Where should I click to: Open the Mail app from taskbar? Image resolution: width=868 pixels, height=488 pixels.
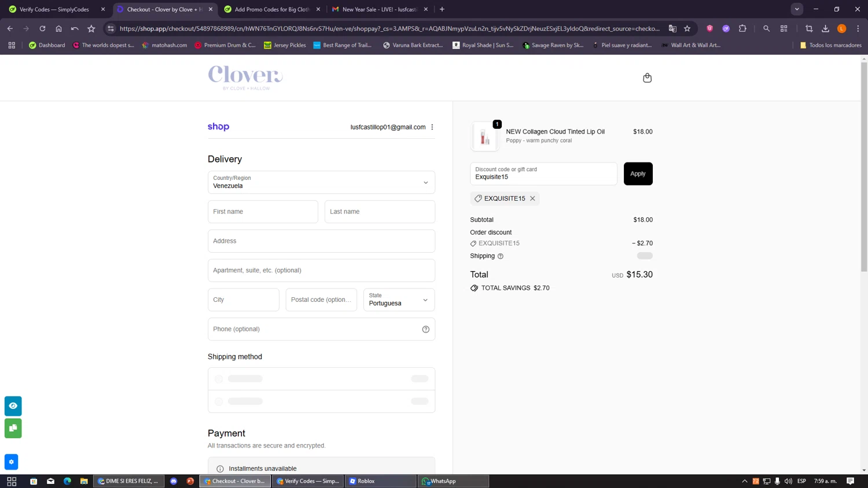50,481
